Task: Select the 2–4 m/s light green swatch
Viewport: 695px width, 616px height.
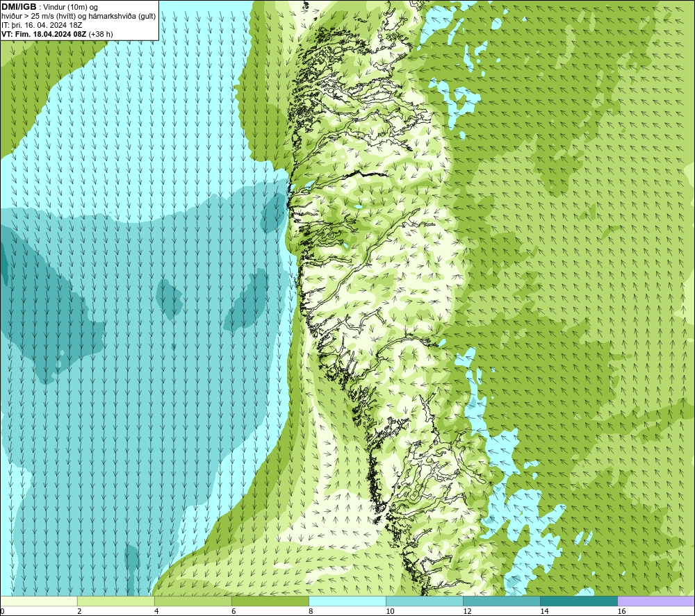Action: [x=115, y=601]
